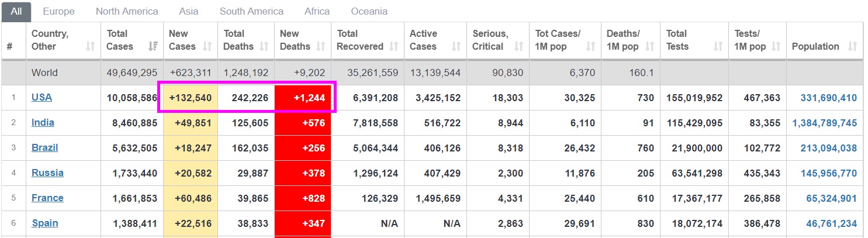Click New Deaths column sort icon
868x238 pixels.
pyautogui.click(x=321, y=46)
